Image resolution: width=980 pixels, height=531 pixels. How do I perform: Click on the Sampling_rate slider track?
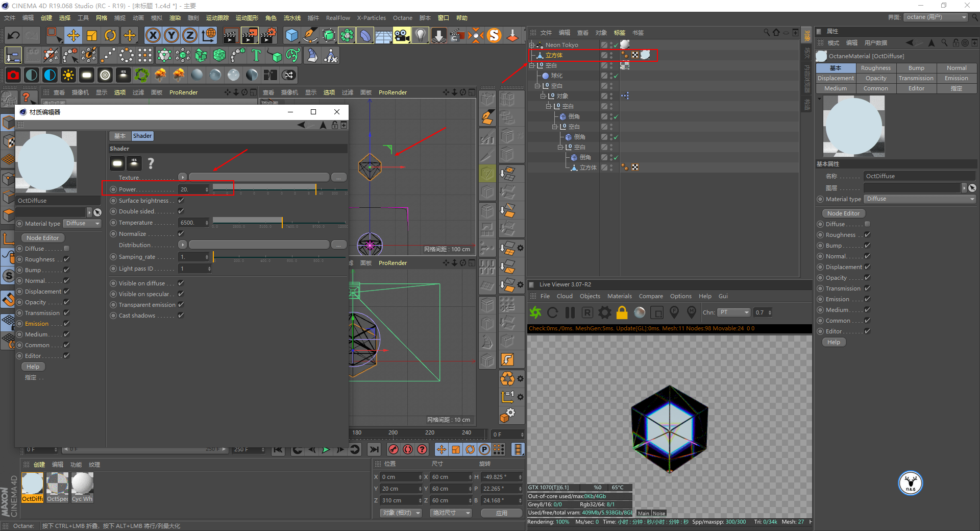tap(280, 257)
